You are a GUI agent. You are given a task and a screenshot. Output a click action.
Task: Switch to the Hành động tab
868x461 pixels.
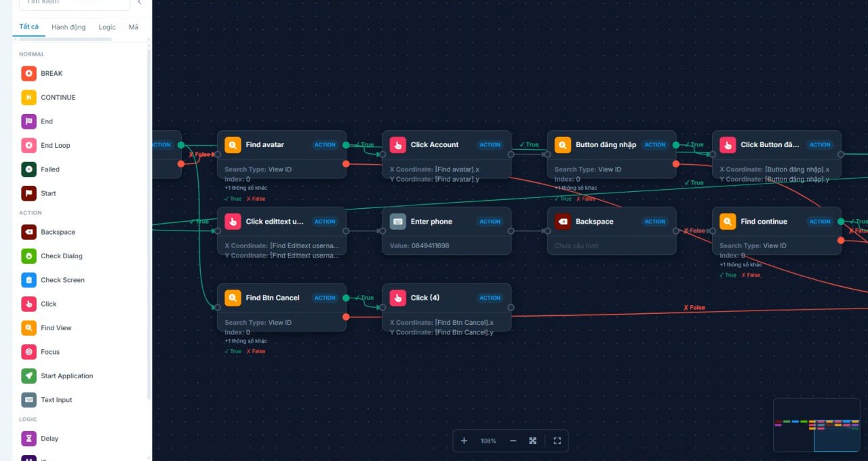pyautogui.click(x=68, y=27)
